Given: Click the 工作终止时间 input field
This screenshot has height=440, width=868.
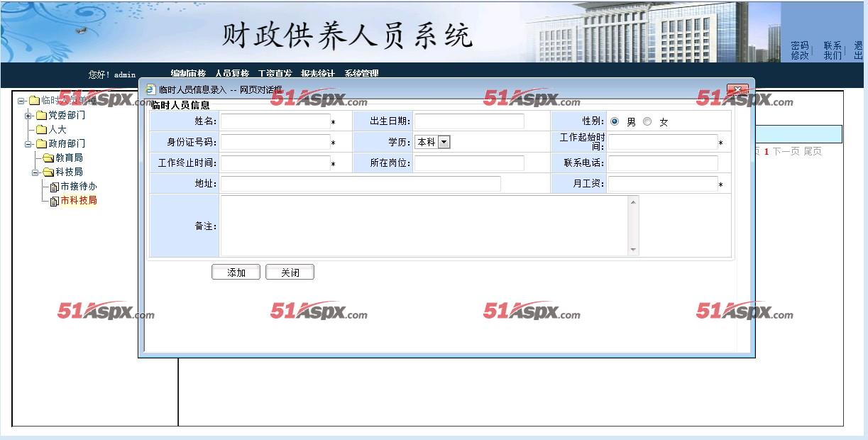Looking at the screenshot, I should point(275,163).
